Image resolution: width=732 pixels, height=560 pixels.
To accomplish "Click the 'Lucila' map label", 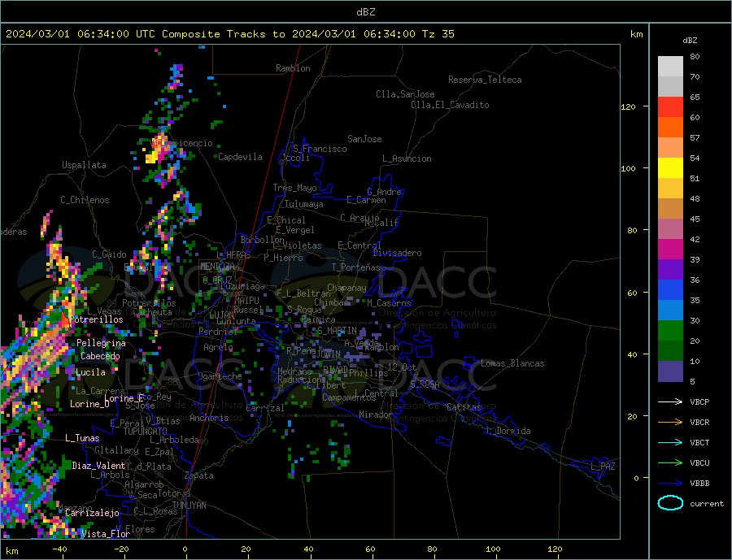I will [x=90, y=372].
